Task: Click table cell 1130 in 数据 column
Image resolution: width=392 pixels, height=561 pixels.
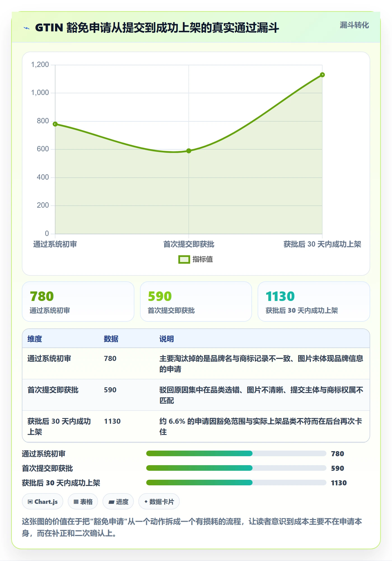Action: 112,421
